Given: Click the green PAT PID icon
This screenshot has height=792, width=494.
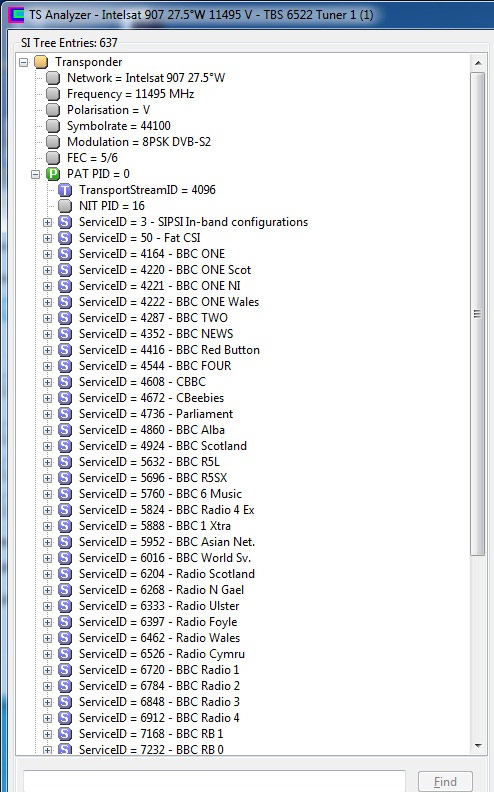Looking at the screenshot, I should click(53, 174).
